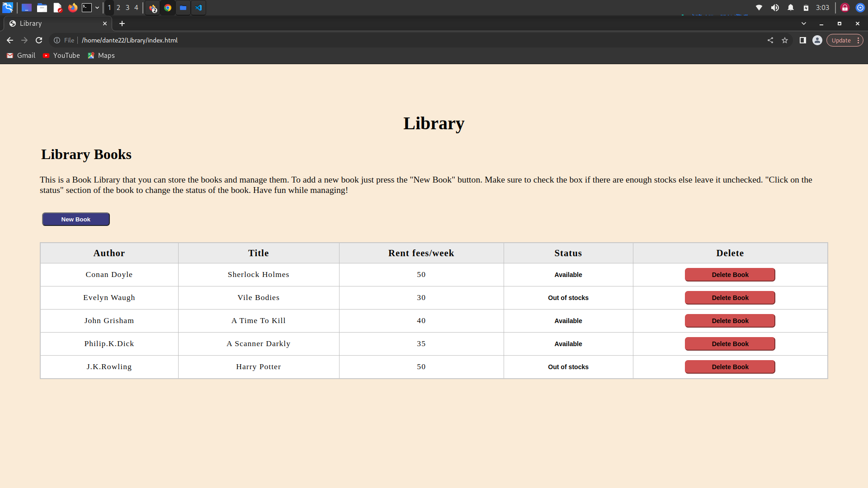Open the tab search chevron
Image resolution: width=868 pixels, height=488 pixels.
click(x=804, y=23)
